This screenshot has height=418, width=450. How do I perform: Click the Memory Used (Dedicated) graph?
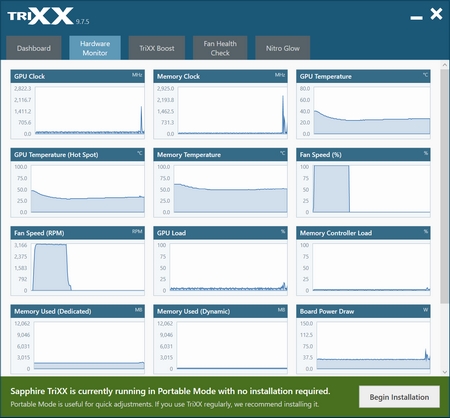[89, 345]
